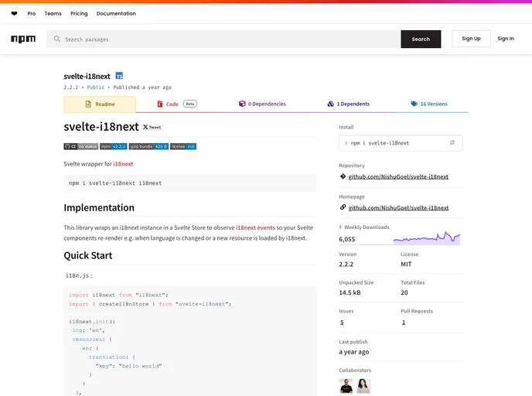
Task: Click the npm i svelte-i18next i18next code block
Action: click(190, 183)
